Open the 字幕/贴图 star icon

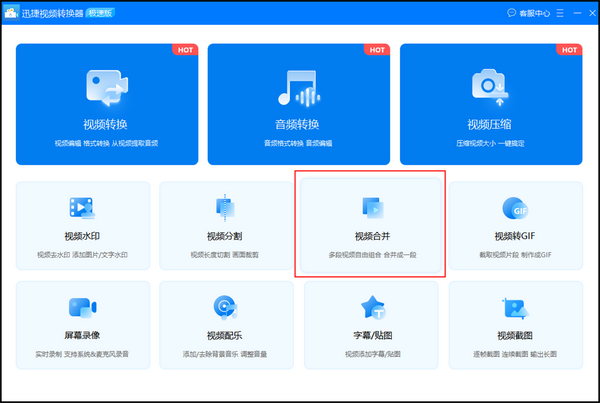click(x=370, y=307)
